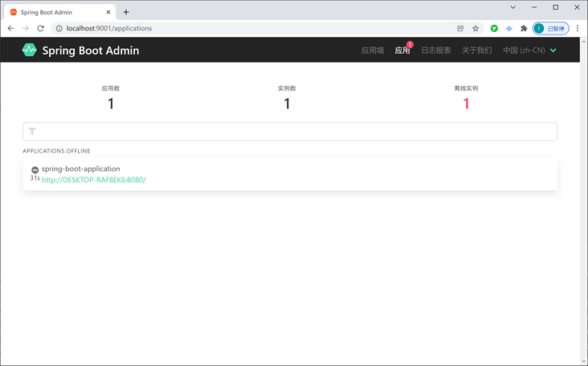The width and height of the screenshot is (588, 366).
Task: Click the profile button labeled 已暂停
Action: click(x=550, y=28)
